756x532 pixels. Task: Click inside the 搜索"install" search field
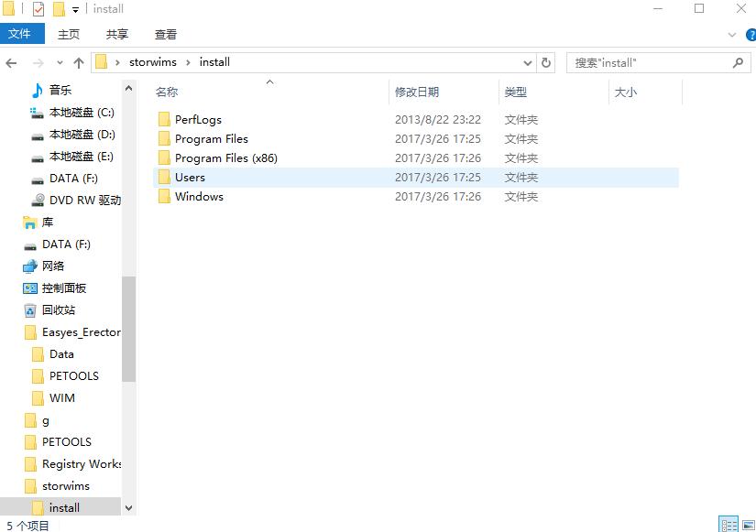tap(641, 61)
